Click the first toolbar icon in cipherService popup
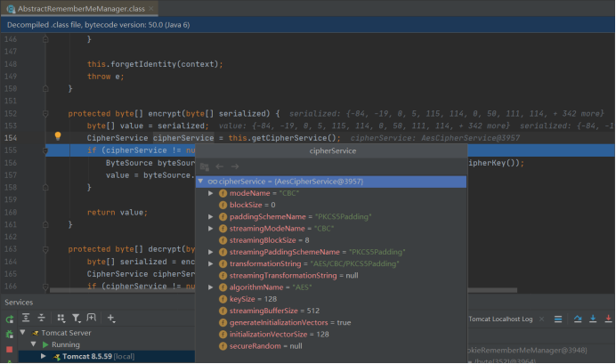The width and height of the screenshot is (616, 364). coord(204,166)
